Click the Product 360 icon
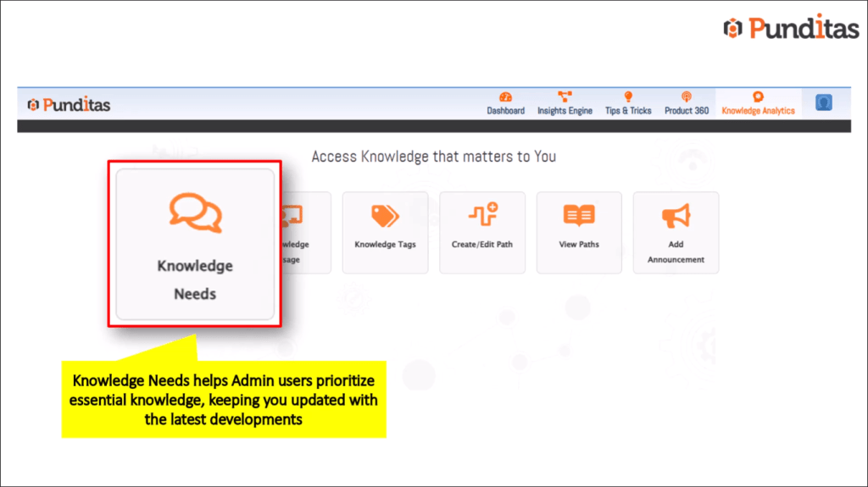Screen dimensions: 868x487 click(687, 97)
